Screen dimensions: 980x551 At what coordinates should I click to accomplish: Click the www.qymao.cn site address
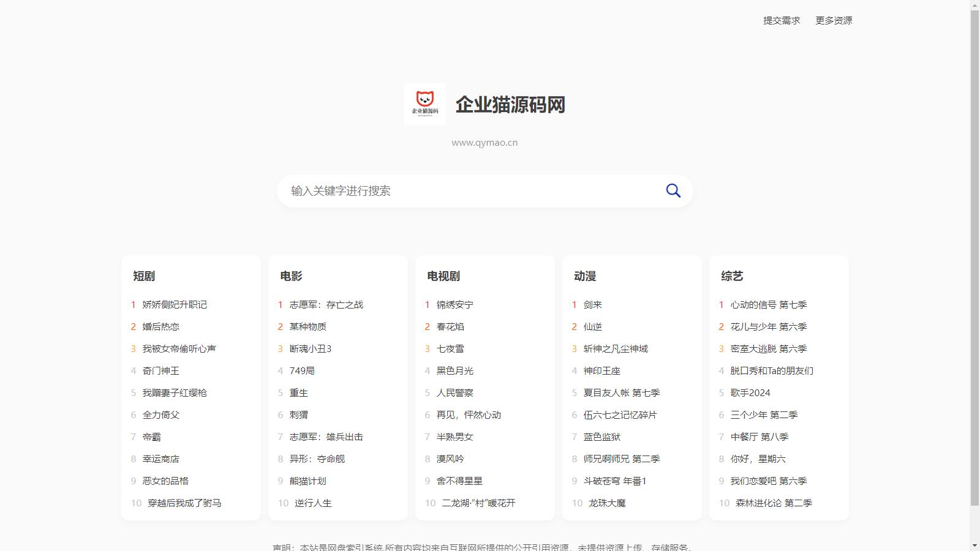tap(484, 143)
